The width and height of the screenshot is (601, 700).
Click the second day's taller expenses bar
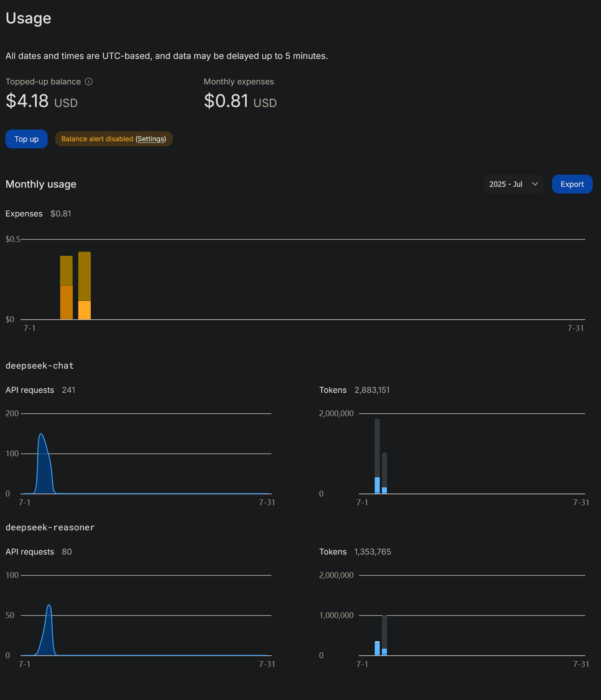tap(84, 285)
